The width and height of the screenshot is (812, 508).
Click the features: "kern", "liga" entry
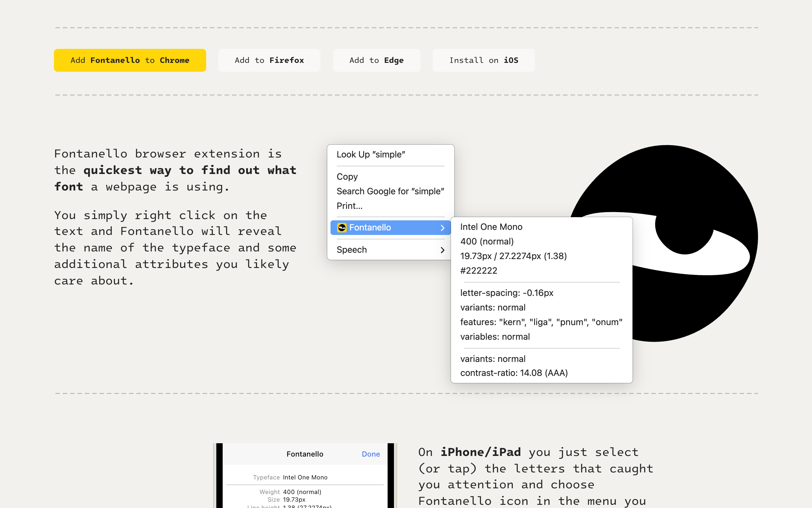pyautogui.click(x=541, y=322)
